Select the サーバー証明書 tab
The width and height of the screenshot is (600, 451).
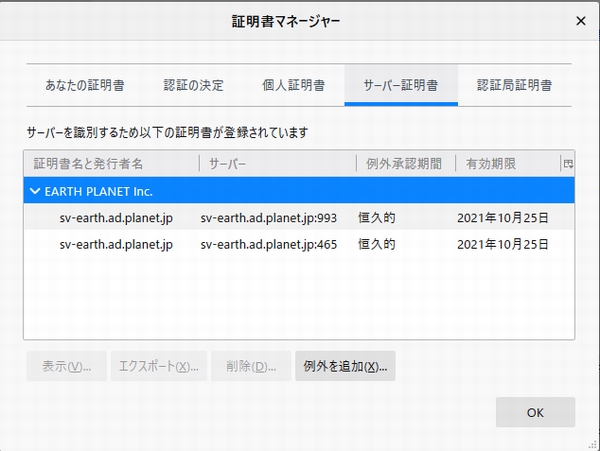coord(401,85)
